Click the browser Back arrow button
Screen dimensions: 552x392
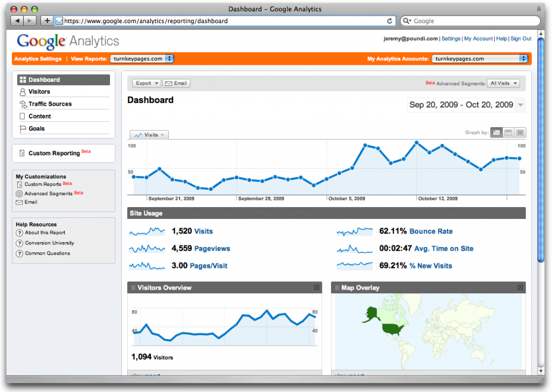coord(17,21)
